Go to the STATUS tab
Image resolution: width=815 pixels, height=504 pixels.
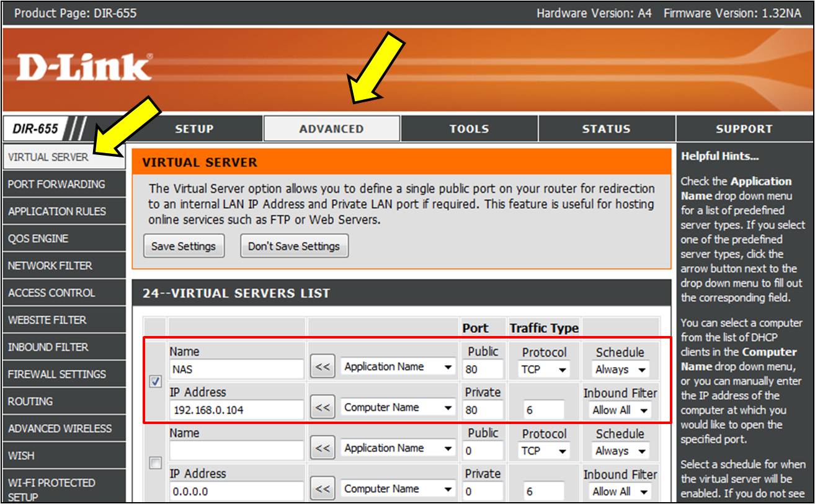click(607, 129)
